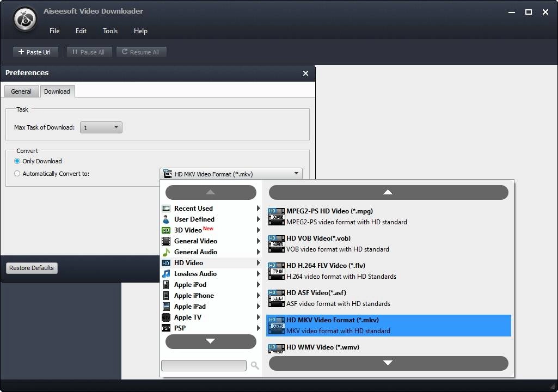Click the MPEG2-PS HD Video format icon
This screenshot has width=558, height=392.
click(x=276, y=217)
